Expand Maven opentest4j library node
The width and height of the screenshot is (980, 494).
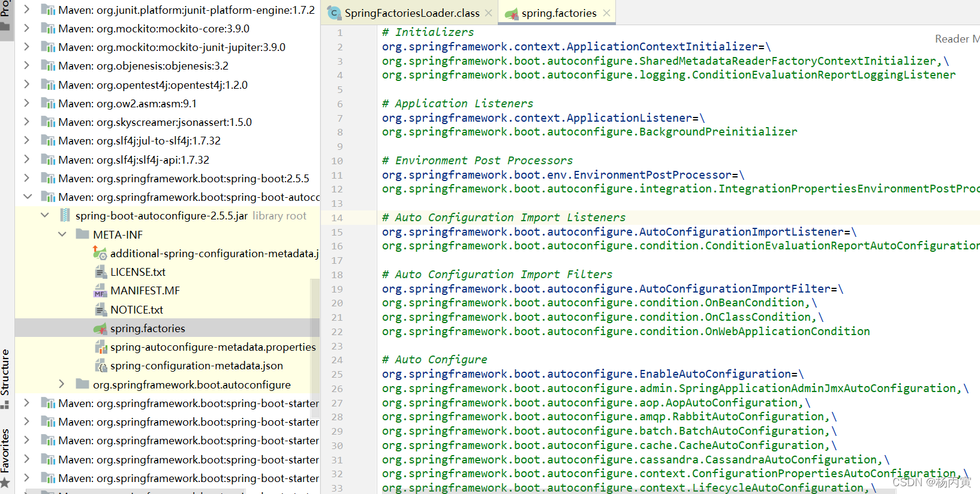point(26,85)
